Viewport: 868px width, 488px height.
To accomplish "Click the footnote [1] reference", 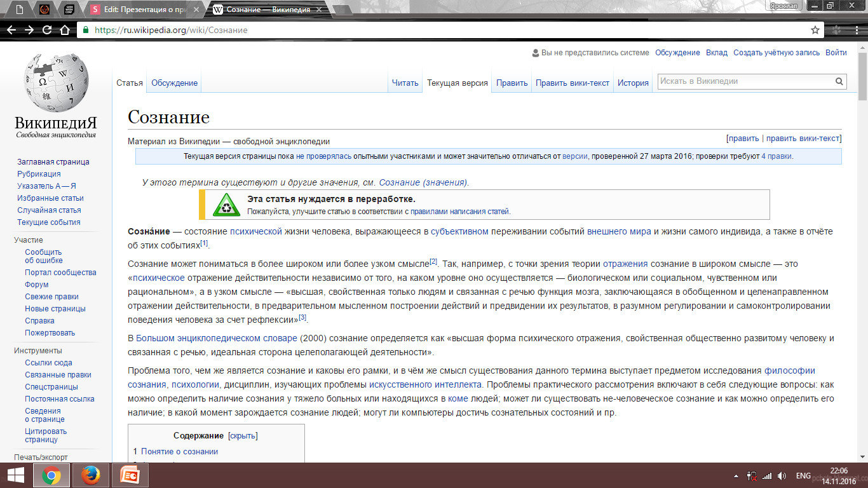I will click(x=205, y=243).
